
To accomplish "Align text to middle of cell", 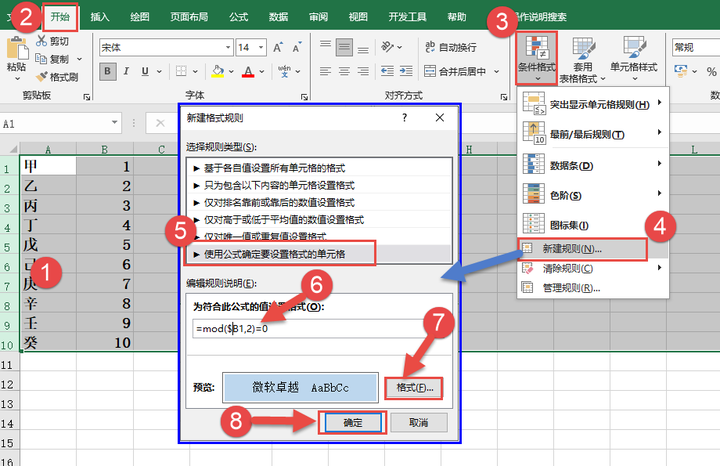I will tap(344, 47).
